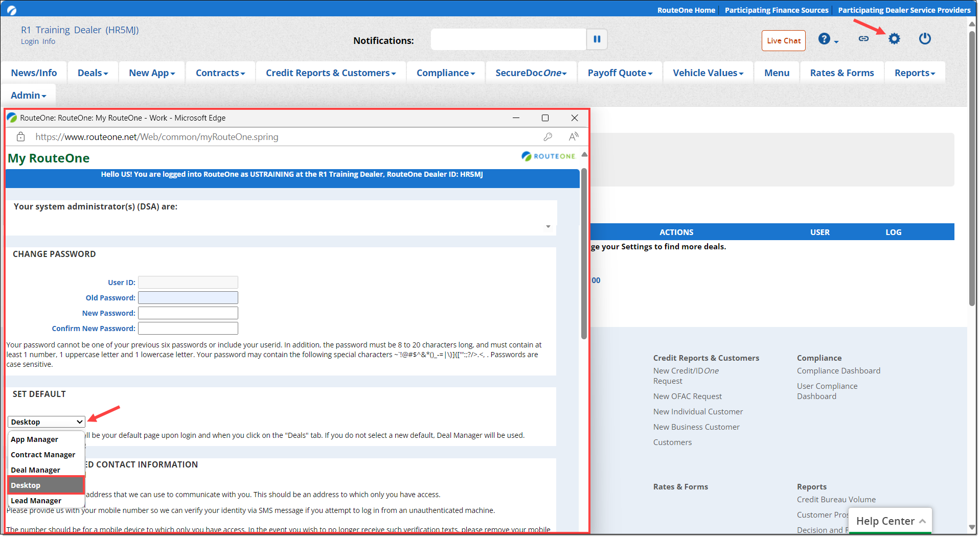Open the Deals dropdown menu
Image resolution: width=980 pixels, height=538 pixels.
(x=93, y=73)
